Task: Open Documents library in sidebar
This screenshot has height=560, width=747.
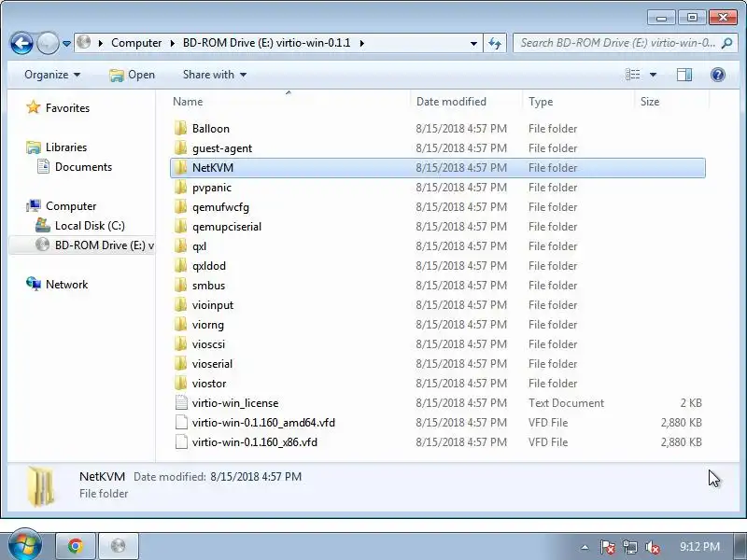Action: pos(83,167)
